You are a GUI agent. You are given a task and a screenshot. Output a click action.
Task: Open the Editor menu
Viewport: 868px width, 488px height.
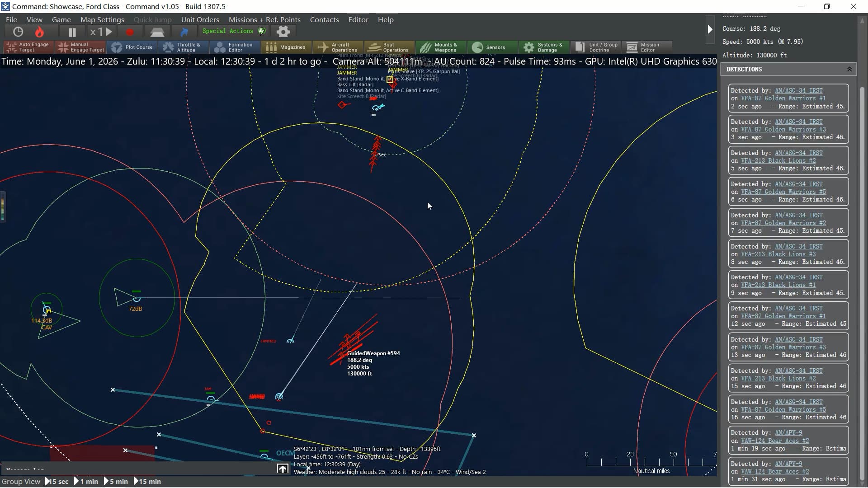click(358, 19)
